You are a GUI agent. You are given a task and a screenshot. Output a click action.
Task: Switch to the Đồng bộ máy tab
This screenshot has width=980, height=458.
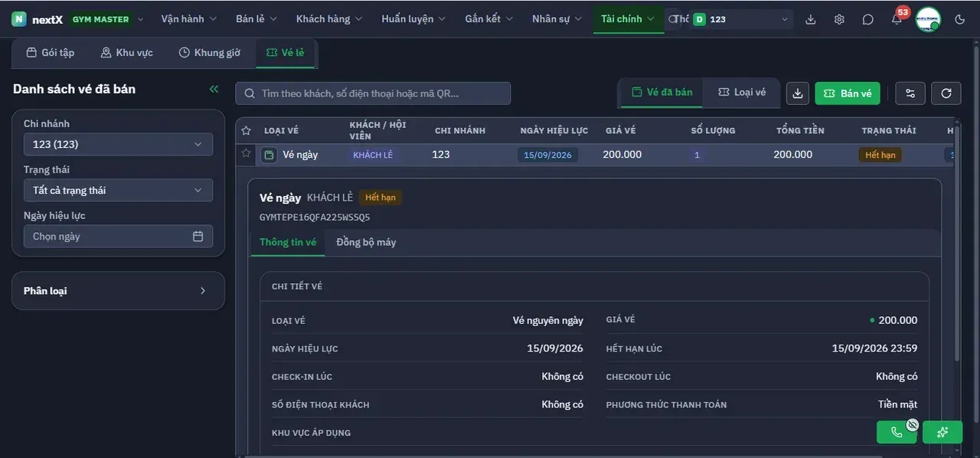click(366, 242)
